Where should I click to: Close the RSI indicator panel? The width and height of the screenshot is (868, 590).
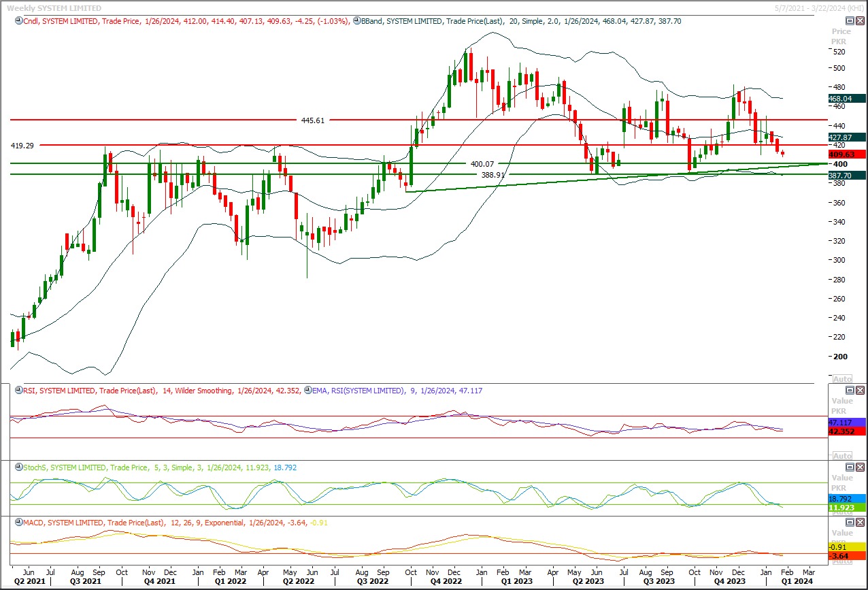[859, 391]
